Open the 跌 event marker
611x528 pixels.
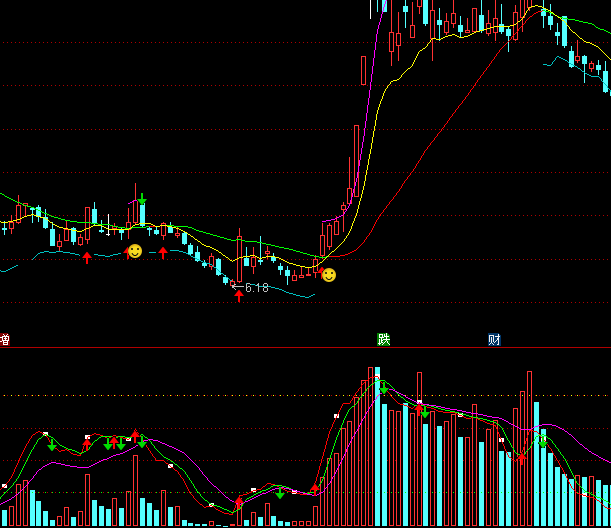point(383,340)
